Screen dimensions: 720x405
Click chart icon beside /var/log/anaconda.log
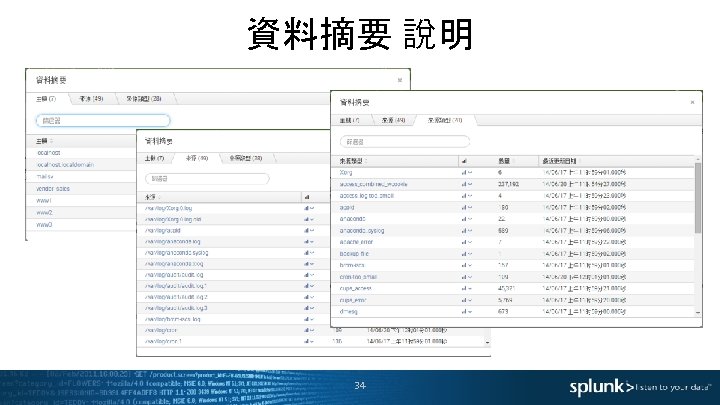point(309,242)
